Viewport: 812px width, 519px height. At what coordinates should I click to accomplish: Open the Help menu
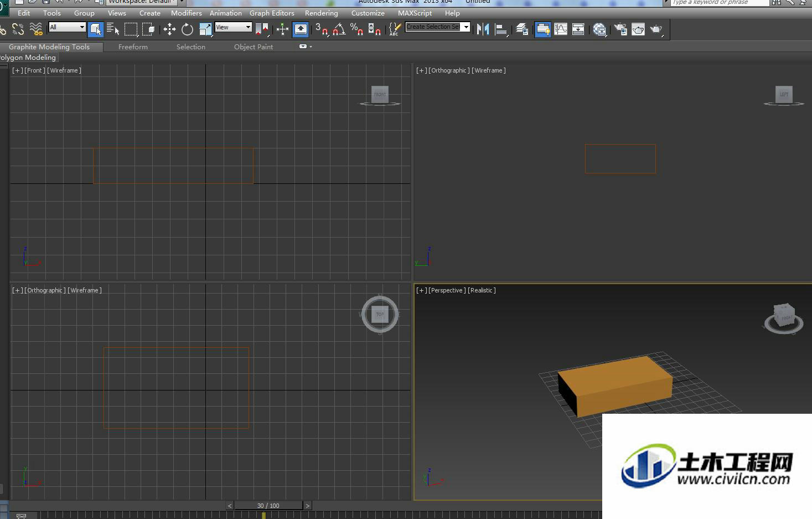[x=452, y=13]
